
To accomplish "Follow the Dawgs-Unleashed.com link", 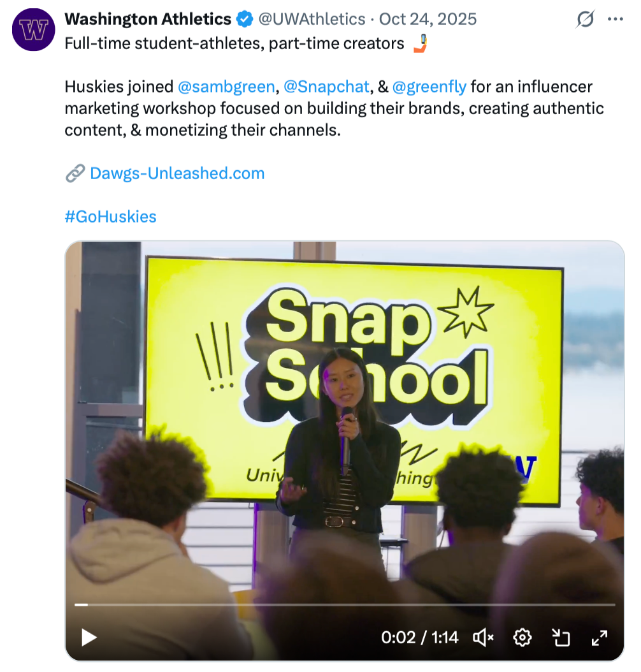I will [177, 173].
